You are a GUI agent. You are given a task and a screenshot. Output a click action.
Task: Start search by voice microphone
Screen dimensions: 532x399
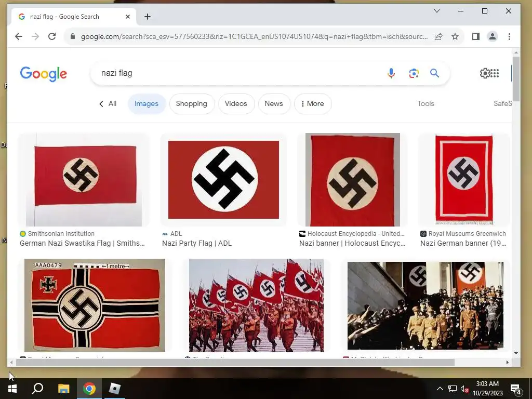[x=391, y=73]
